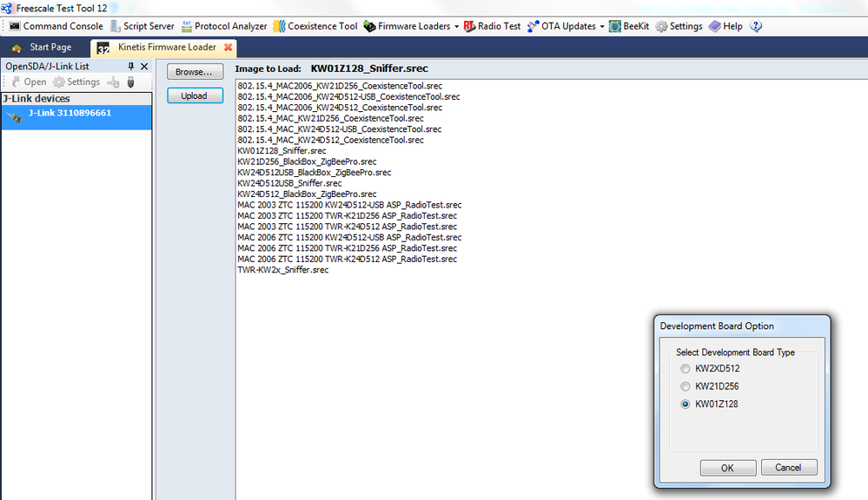Select KW24D512_BlackBox_ZigBeePro.srec

tap(307, 194)
